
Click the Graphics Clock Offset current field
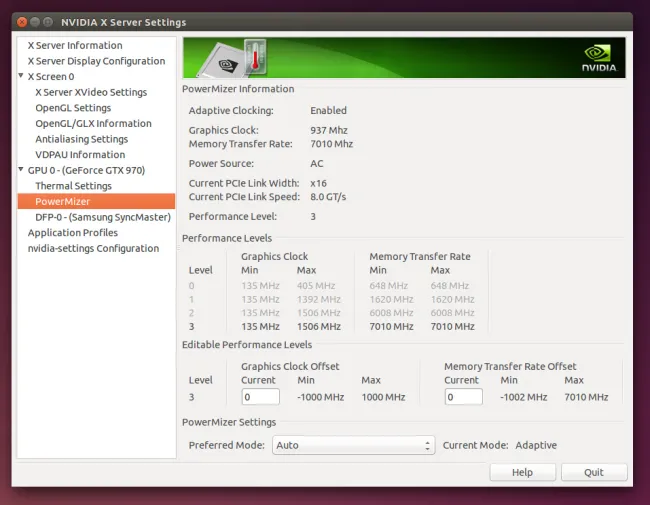point(260,397)
